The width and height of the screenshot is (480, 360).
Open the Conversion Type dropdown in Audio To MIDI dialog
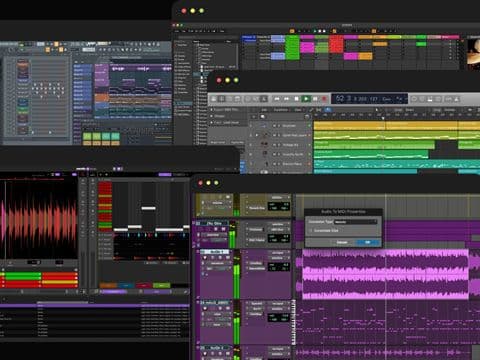(x=355, y=222)
